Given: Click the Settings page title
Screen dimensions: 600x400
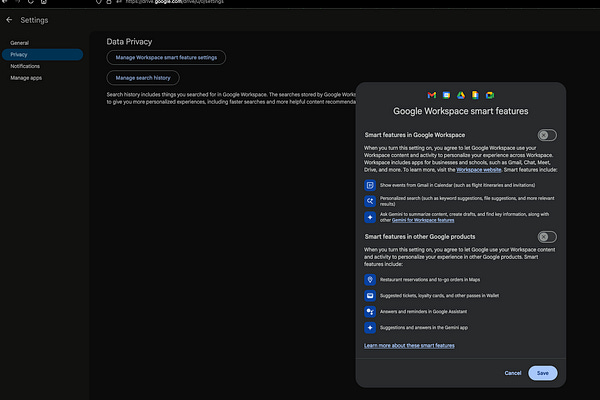Looking at the screenshot, I should 34,20.
